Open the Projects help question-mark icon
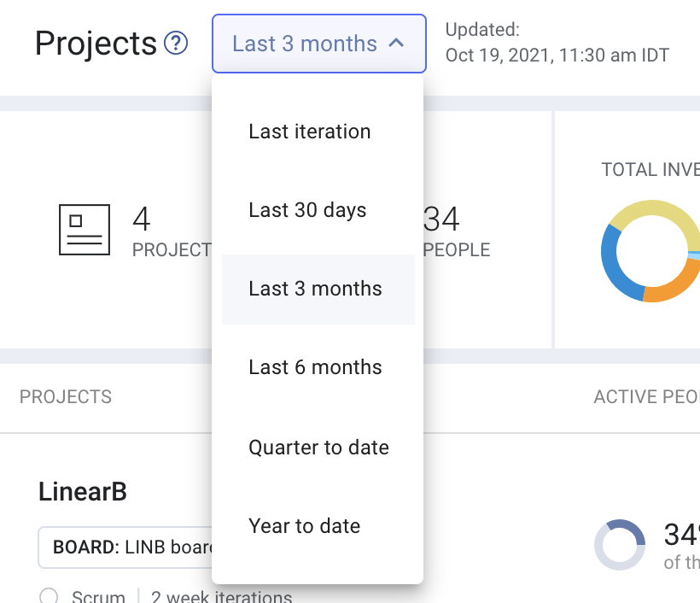The width and height of the screenshot is (700, 603). pos(176,44)
